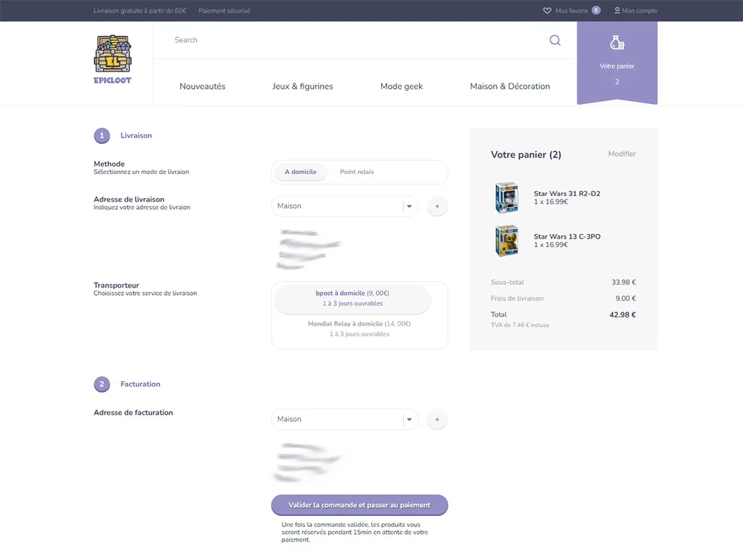Click the step 2 Facturation number badge

101,385
